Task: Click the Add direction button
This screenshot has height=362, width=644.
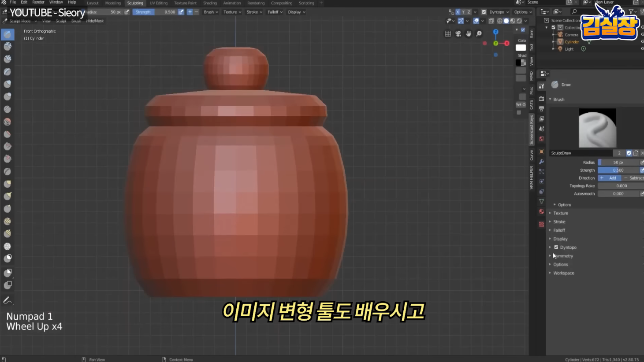Action: (610, 177)
